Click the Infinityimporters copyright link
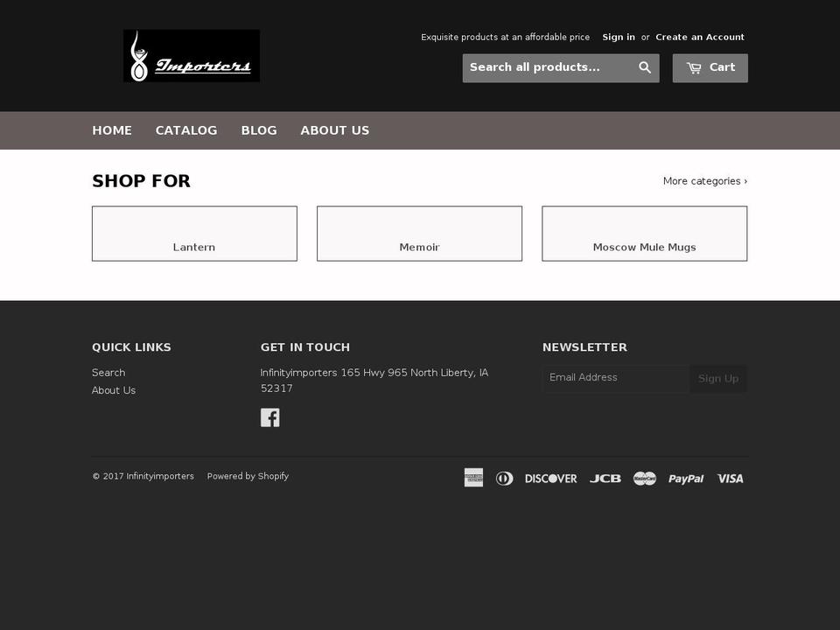The height and width of the screenshot is (630, 840). (160, 476)
